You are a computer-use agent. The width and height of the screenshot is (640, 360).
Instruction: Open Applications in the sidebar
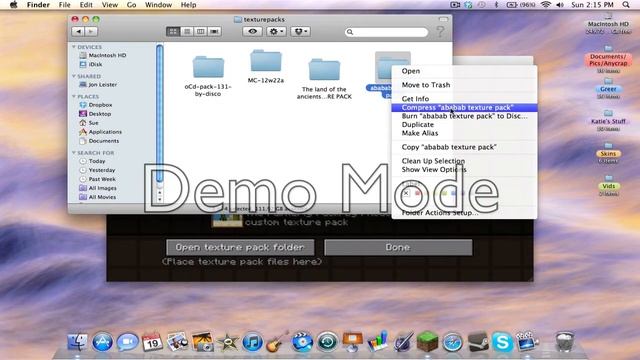pyautogui.click(x=100, y=132)
